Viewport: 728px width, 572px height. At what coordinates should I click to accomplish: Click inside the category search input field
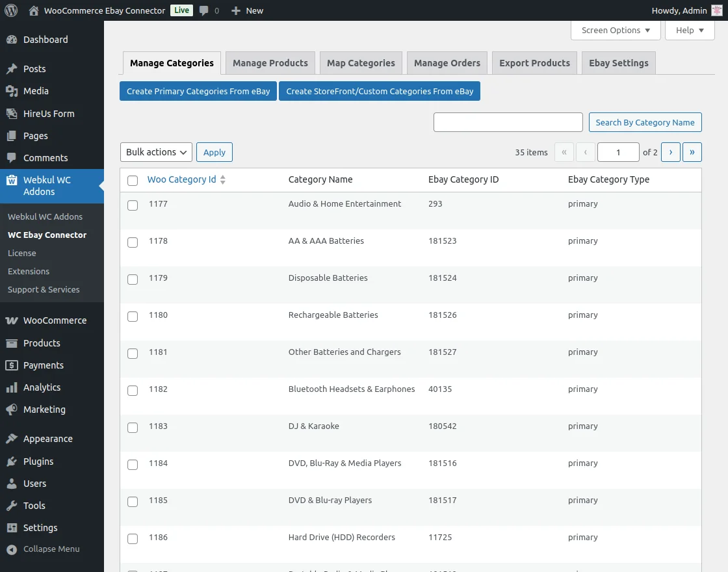(x=508, y=122)
